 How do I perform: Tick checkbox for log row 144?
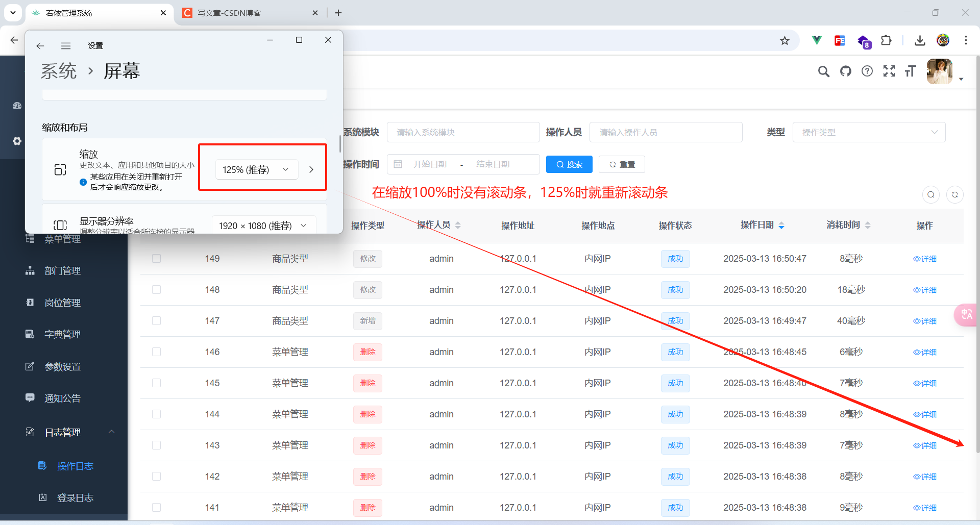pos(157,414)
